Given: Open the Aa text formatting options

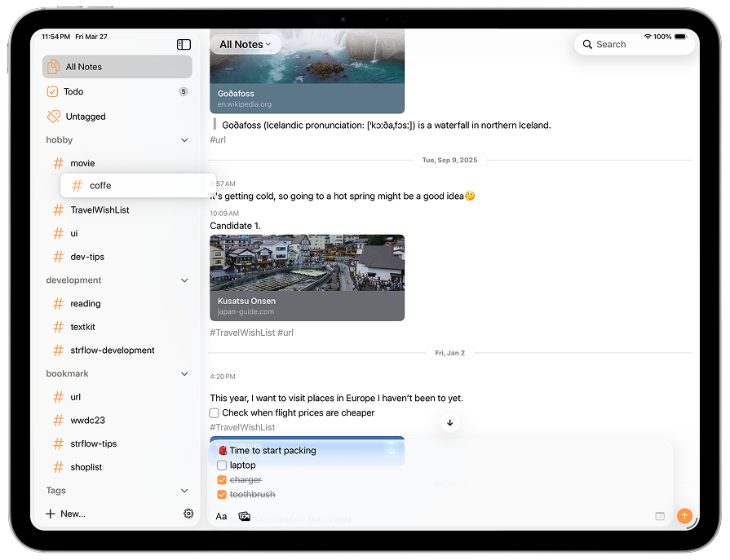Looking at the screenshot, I should [x=221, y=517].
